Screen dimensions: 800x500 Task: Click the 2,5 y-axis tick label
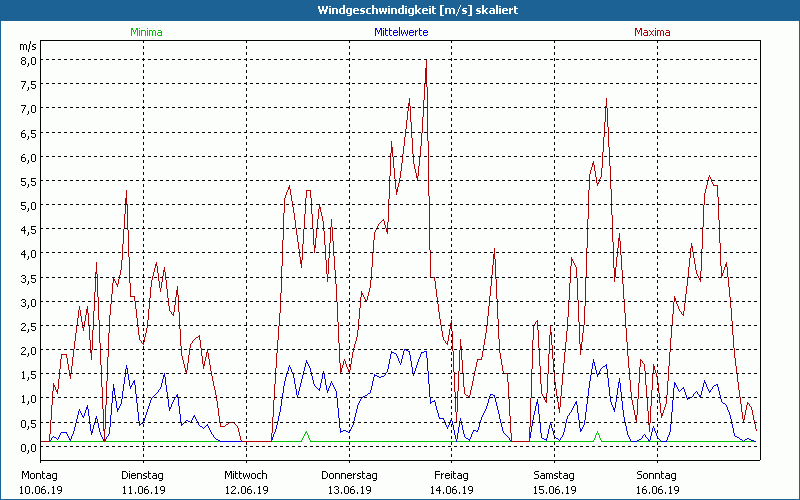coord(28,327)
